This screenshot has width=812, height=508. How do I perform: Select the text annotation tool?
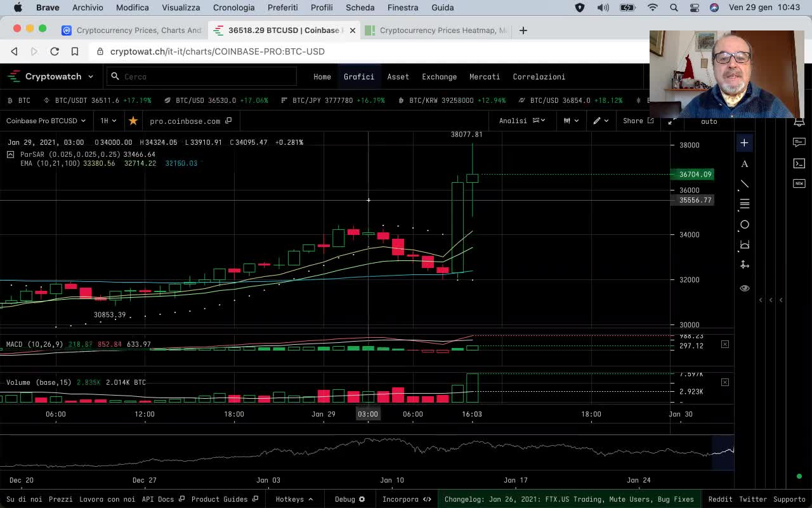[744, 164]
